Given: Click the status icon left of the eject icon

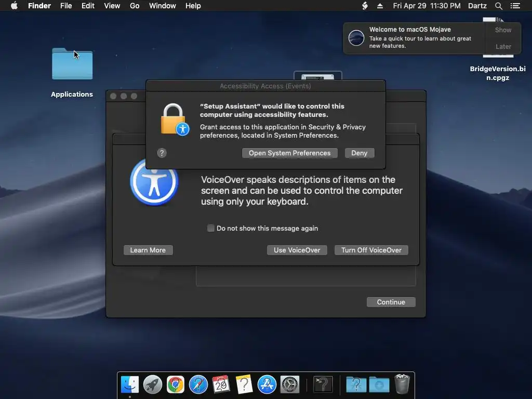Looking at the screenshot, I should coord(365,6).
